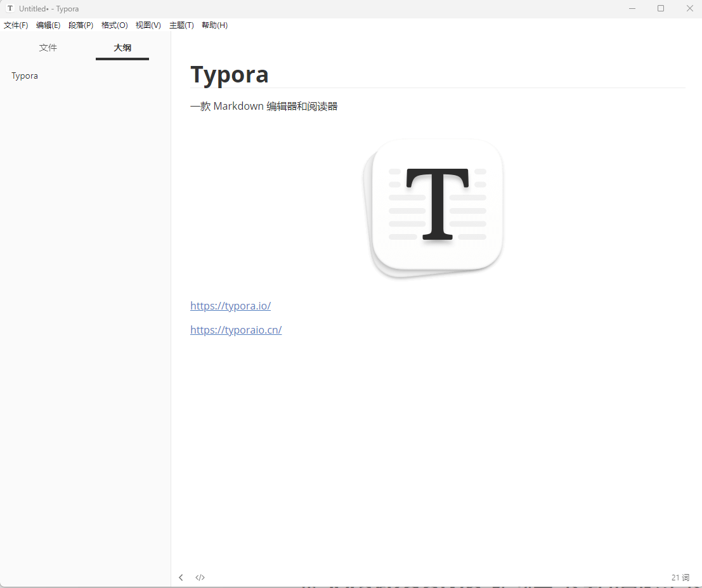Open the 主题(T) menu
This screenshot has width=702, height=588.
click(181, 25)
